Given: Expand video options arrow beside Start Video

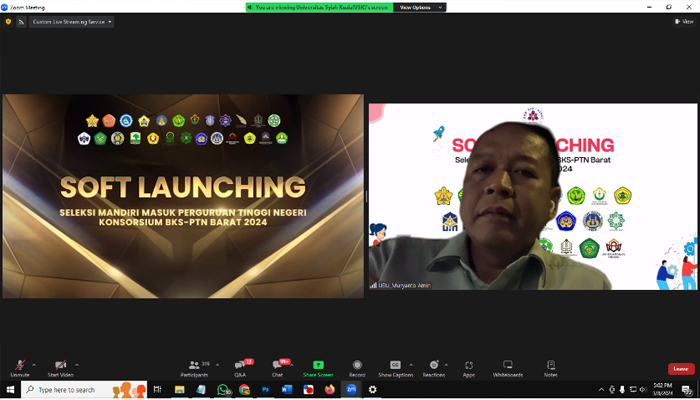Looking at the screenshot, I should 77,365.
